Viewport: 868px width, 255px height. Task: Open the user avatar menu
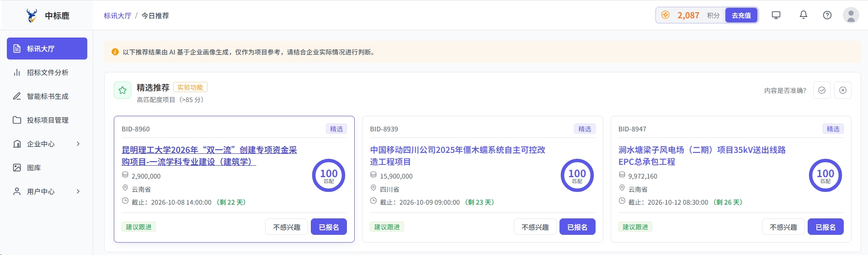[851, 15]
